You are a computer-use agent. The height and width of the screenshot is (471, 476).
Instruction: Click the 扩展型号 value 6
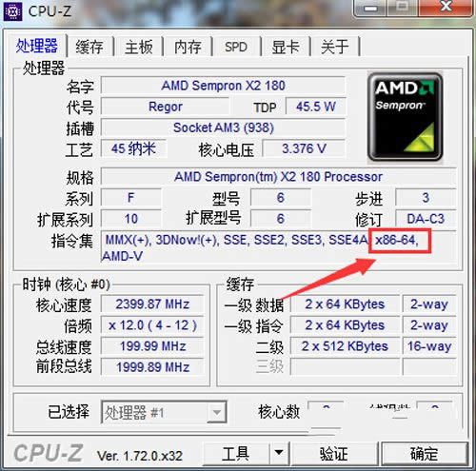pyautogui.click(x=281, y=219)
